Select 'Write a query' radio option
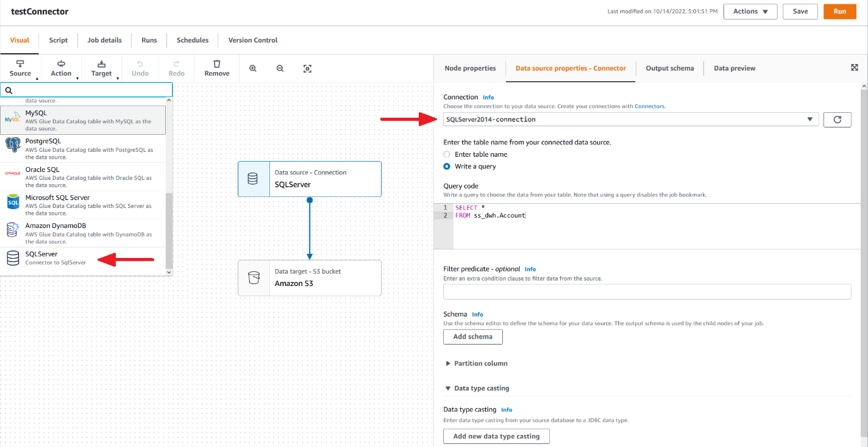Image resolution: width=868 pixels, height=447 pixels. (447, 166)
